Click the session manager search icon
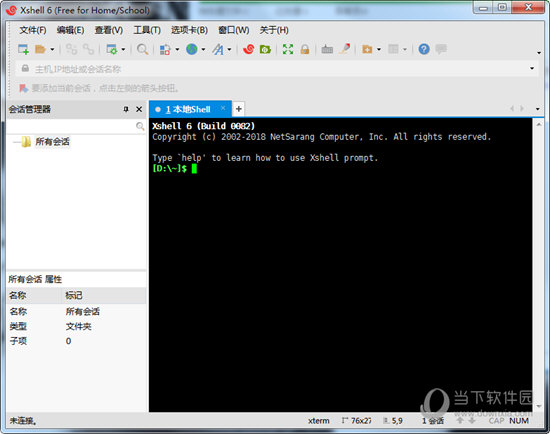 point(140,126)
